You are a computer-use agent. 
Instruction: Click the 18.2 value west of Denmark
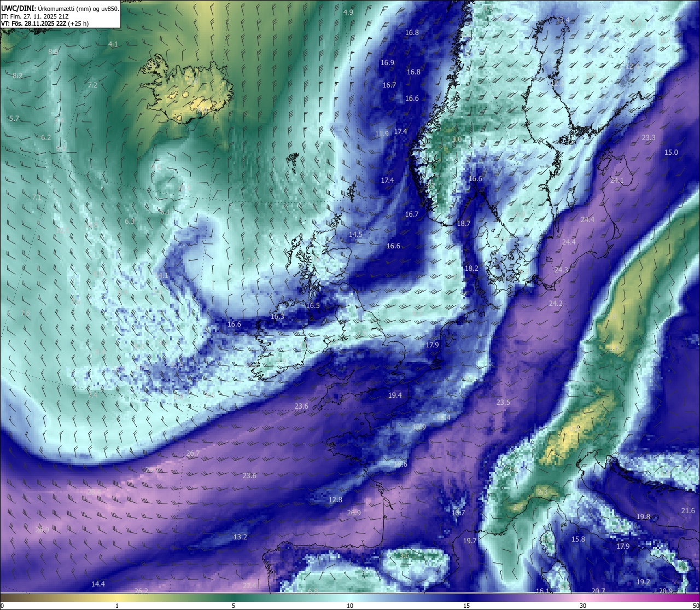[471, 268]
